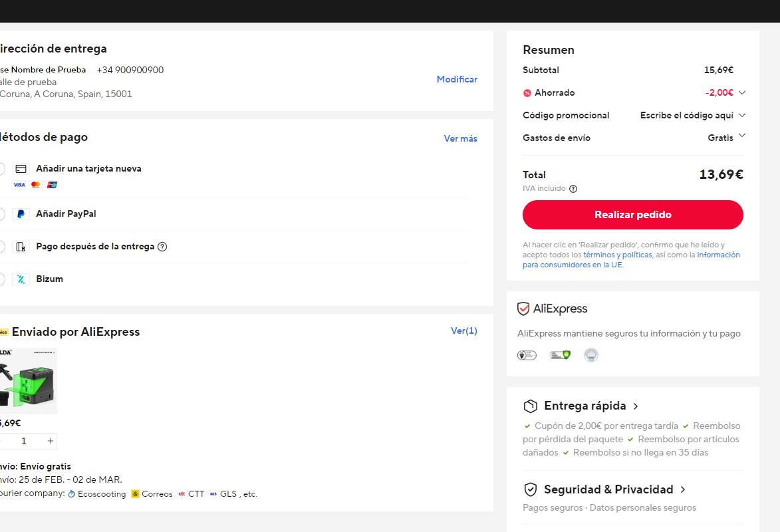Click the Envío gratis shipping text
The image size is (780, 532).
pyautogui.click(x=45, y=467)
